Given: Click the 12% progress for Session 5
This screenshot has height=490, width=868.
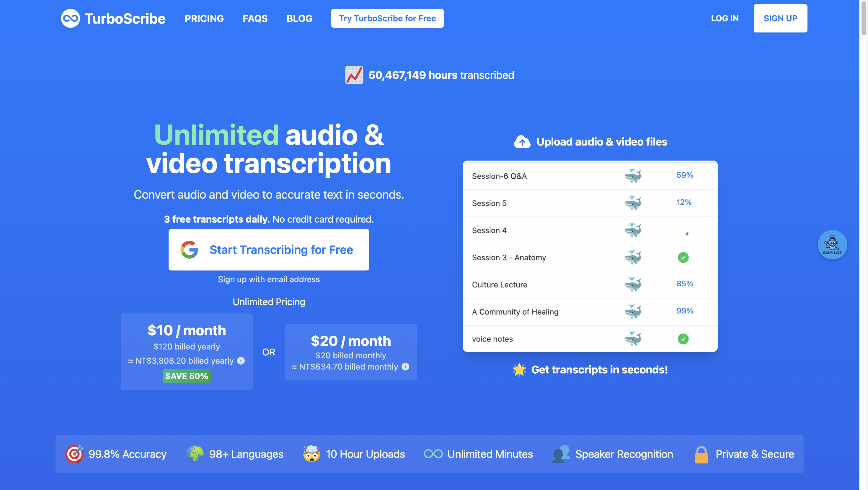Looking at the screenshot, I should coord(684,202).
